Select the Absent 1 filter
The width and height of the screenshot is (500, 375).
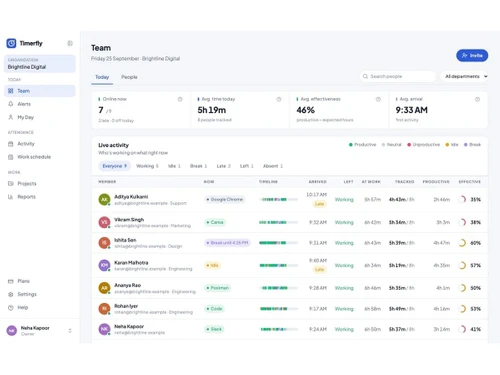(x=273, y=166)
